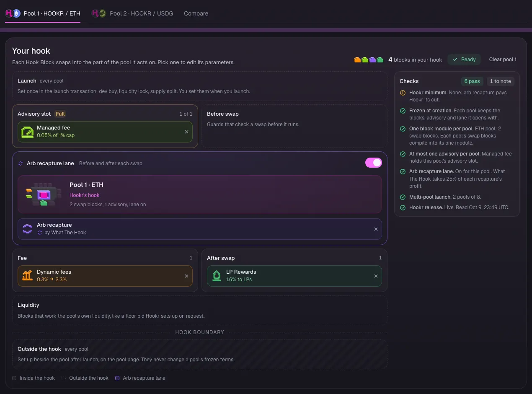This screenshot has width=532, height=394.
Task: Click the orange Dynamic fees block icon
Action: [x=28, y=276]
